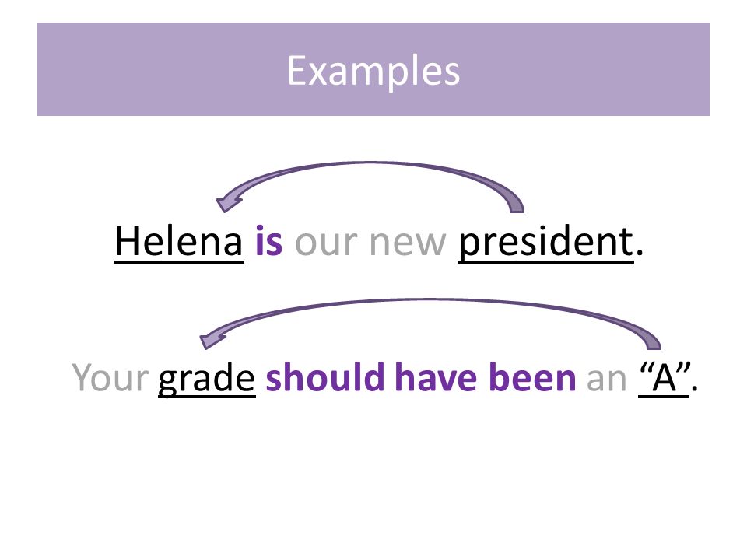Screen dimensions: 747x560
Task: Click the gray word an
Action: point(606,380)
